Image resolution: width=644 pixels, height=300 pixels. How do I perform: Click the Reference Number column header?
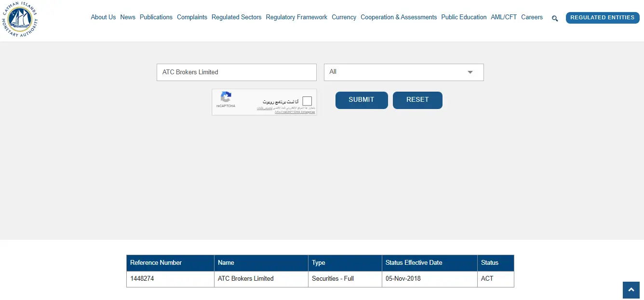(170, 263)
